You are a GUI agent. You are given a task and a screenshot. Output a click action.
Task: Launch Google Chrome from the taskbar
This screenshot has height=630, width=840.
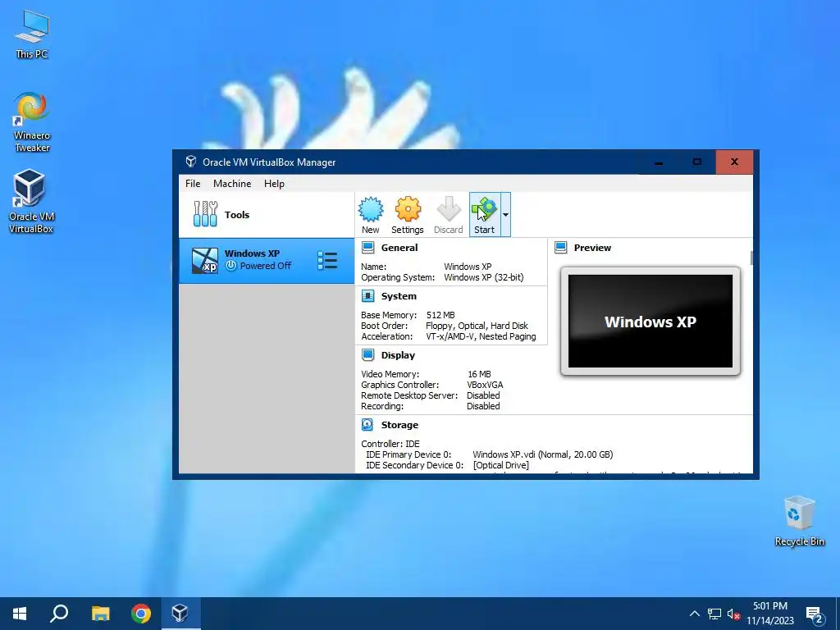(141, 614)
